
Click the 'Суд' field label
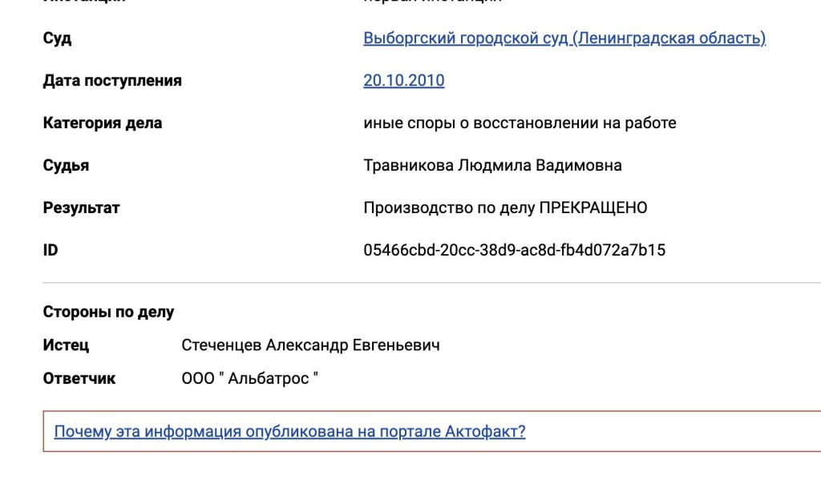(x=57, y=38)
